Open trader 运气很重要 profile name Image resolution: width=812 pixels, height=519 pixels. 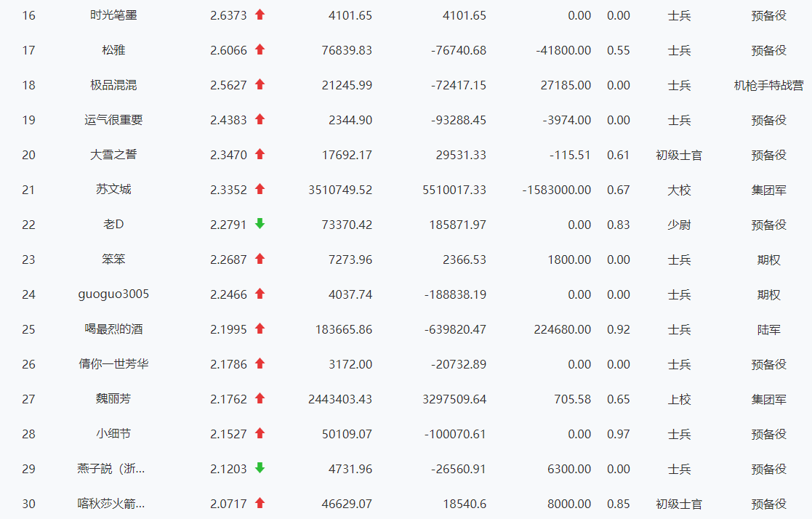point(113,120)
